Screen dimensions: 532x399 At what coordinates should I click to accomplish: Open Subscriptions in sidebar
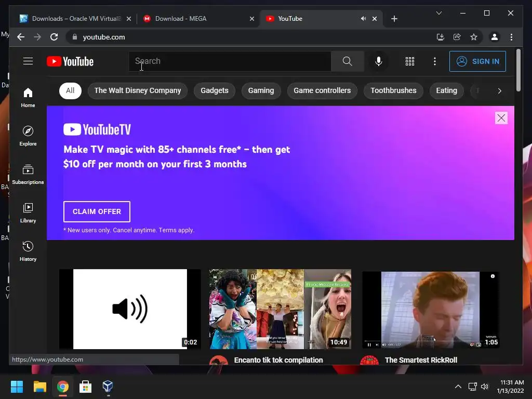28,175
